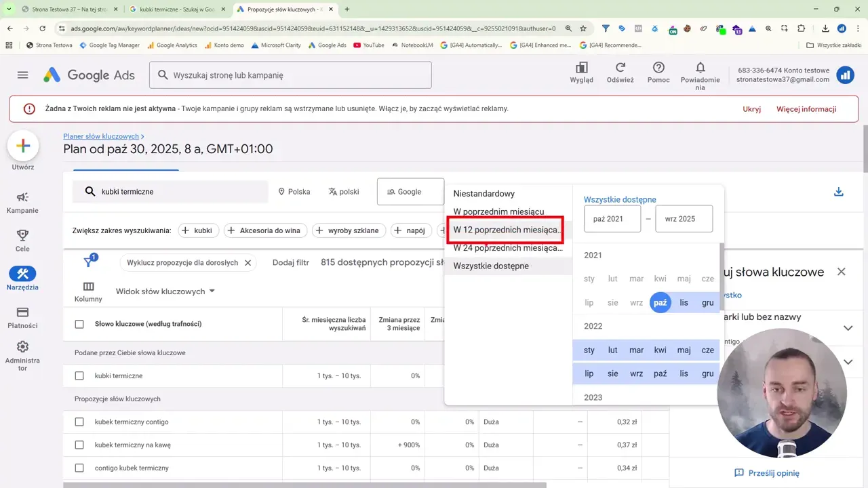
Task: Open Cele in the sidebar
Action: pos(22,241)
